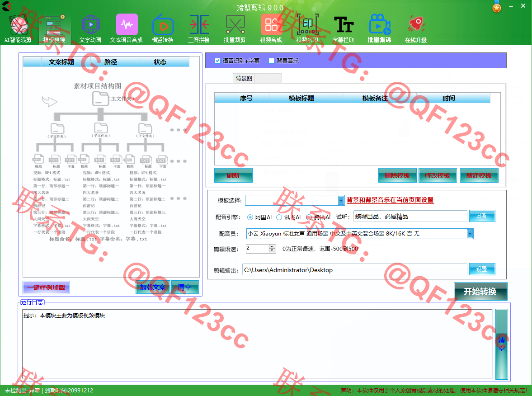Open the 配音员 voice dropdown
This screenshot has width=532, height=396.
470,233
